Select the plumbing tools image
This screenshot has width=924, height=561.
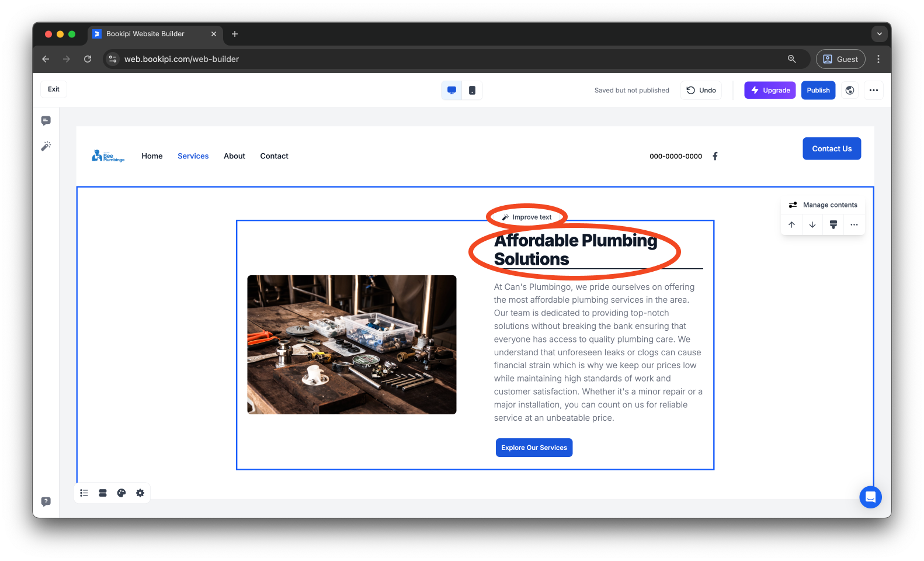pos(352,345)
